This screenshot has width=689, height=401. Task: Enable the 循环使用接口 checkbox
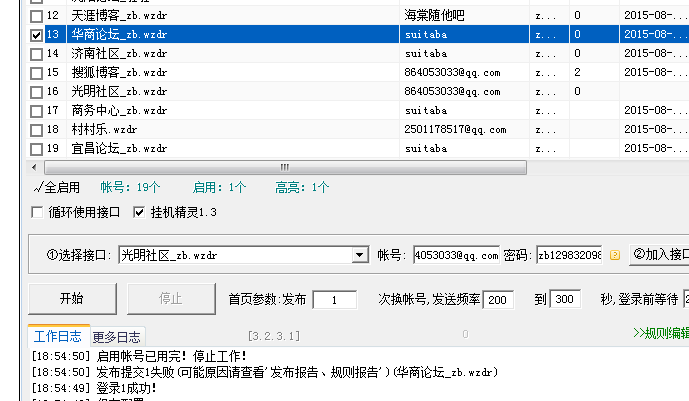click(x=38, y=212)
